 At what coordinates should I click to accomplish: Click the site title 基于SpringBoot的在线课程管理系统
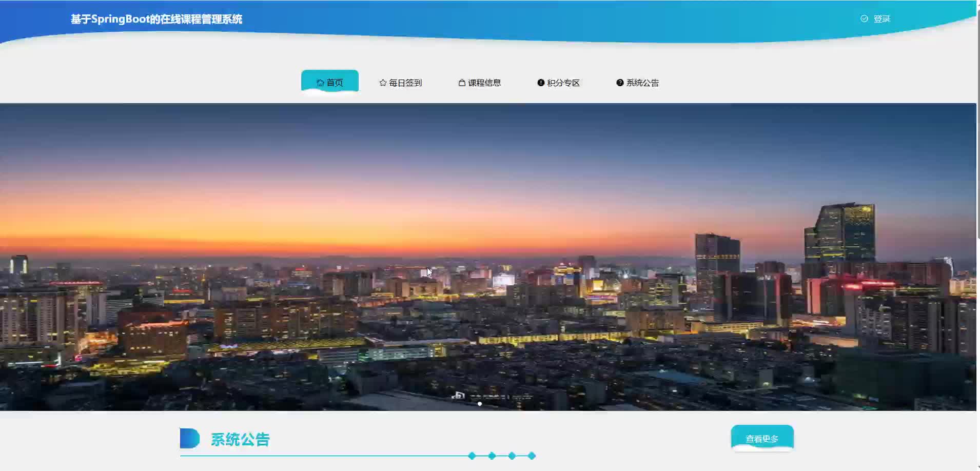point(156,19)
